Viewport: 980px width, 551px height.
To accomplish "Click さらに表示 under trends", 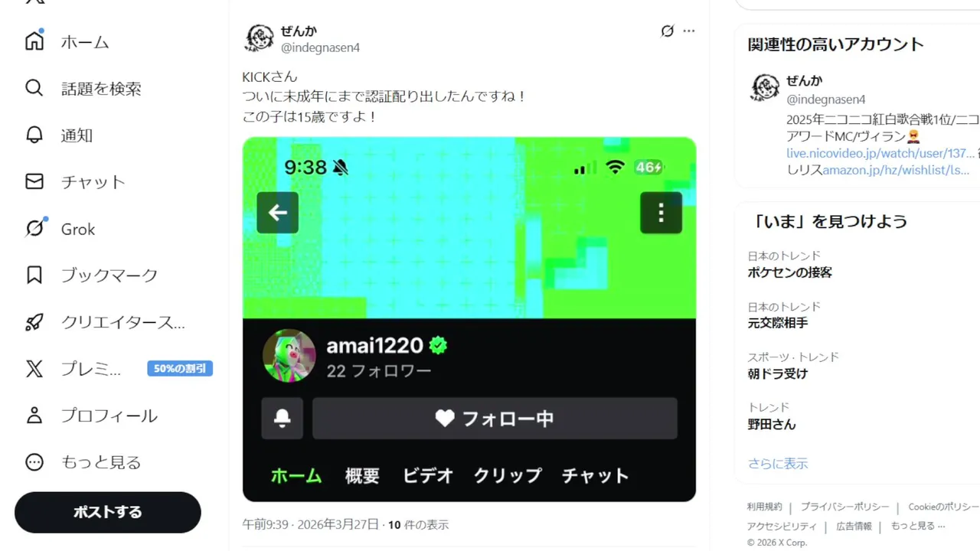I will pyautogui.click(x=778, y=464).
